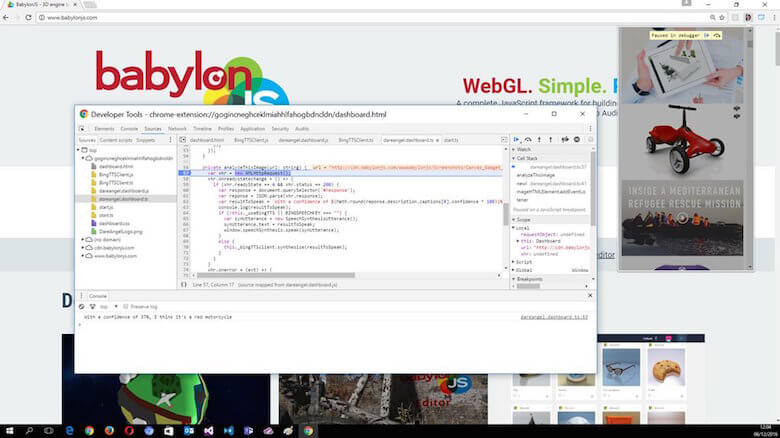Collapse the Call Stack section
This screenshot has width=780, height=438.
tap(512, 158)
